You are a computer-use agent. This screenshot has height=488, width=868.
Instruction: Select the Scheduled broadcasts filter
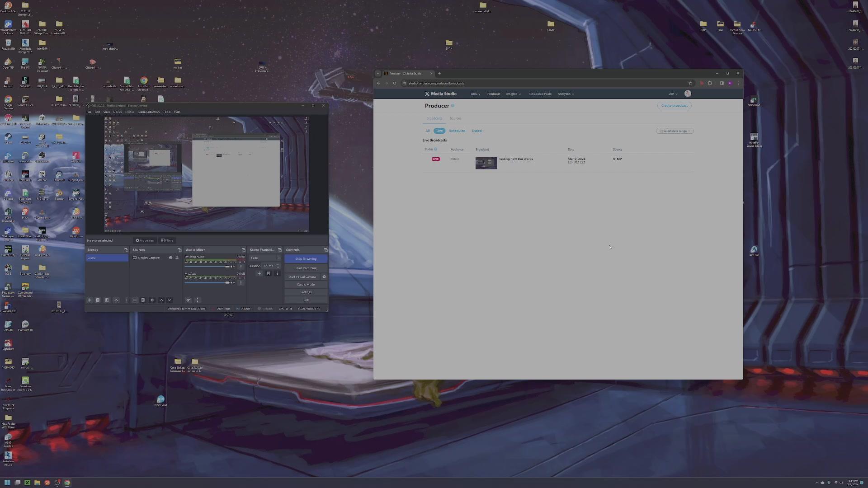tap(457, 131)
